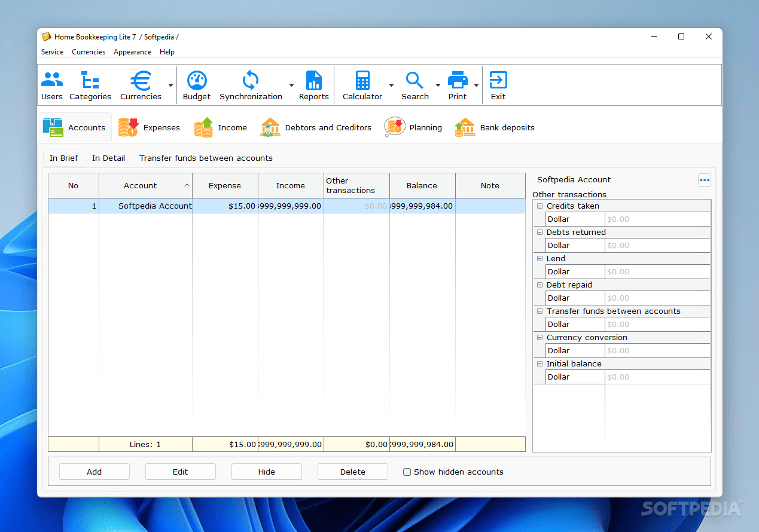The height and width of the screenshot is (532, 759).
Task: Expand the Synchronization dropdown arrow
Action: 292,85
